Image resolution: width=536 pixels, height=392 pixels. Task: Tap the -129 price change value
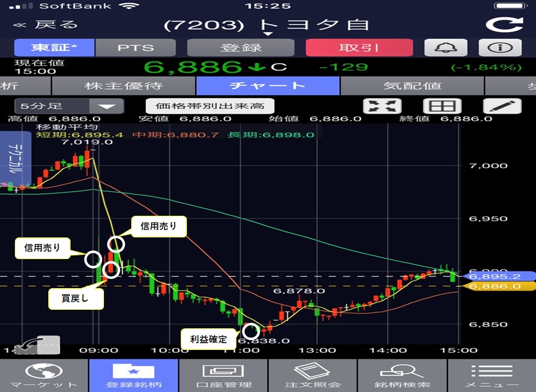tap(344, 67)
